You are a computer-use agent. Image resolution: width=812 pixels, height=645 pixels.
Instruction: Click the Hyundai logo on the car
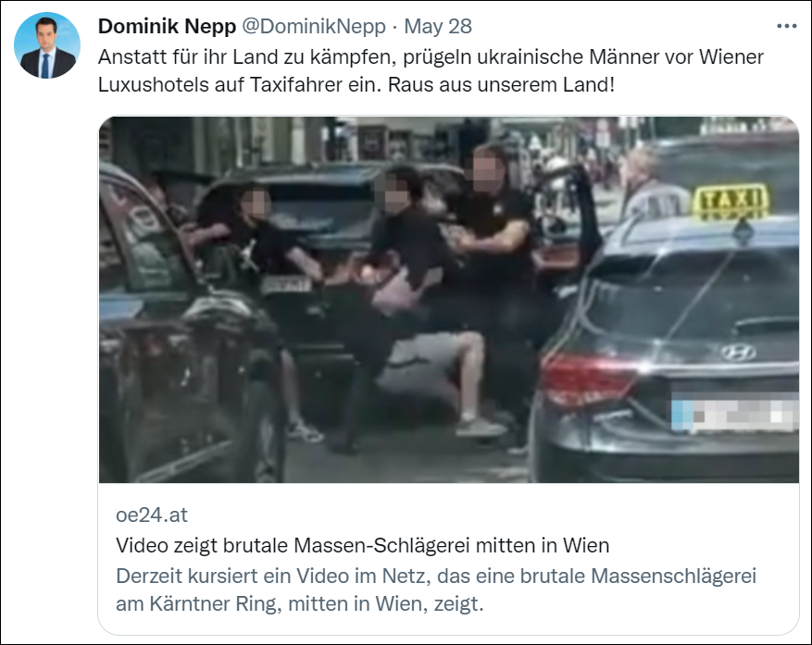[738, 353]
